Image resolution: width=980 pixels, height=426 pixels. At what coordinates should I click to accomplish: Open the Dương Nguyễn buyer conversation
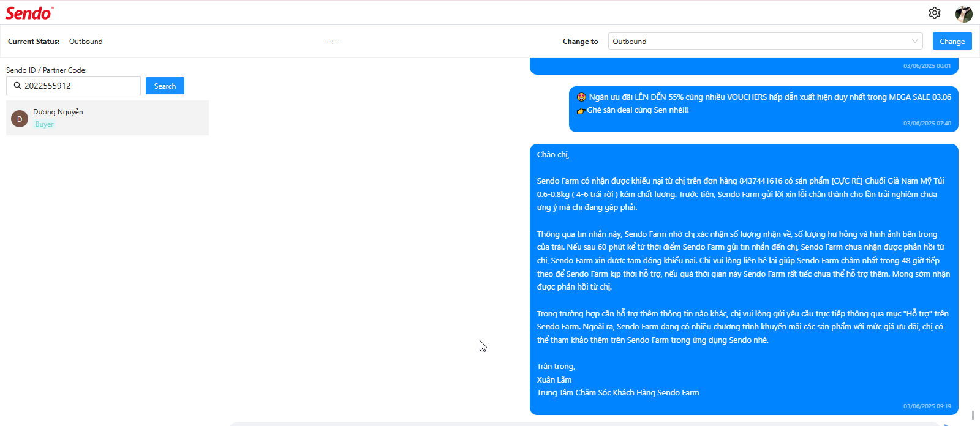[107, 118]
